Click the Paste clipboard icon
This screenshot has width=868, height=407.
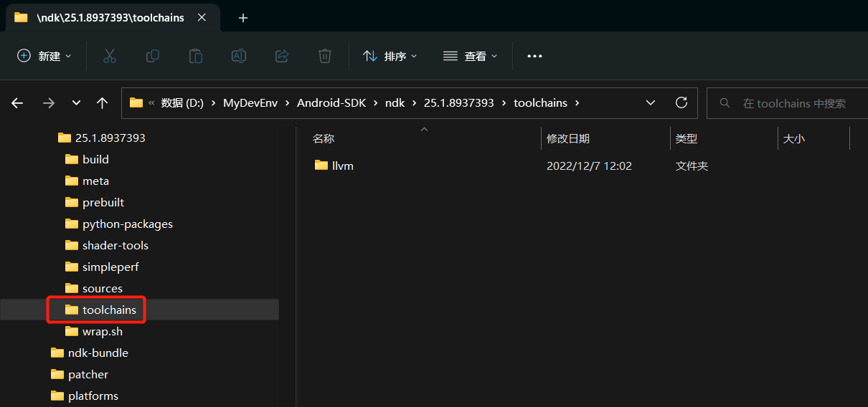click(195, 56)
